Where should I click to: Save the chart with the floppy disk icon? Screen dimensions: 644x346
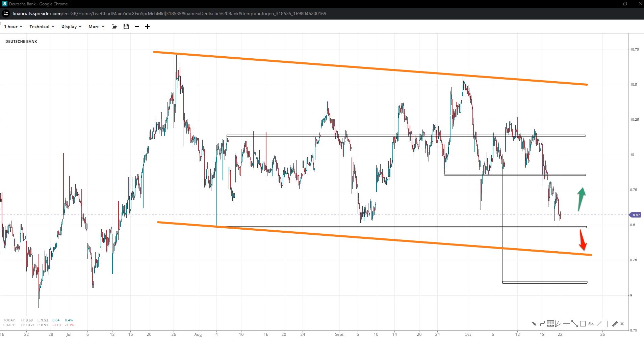coord(126,27)
